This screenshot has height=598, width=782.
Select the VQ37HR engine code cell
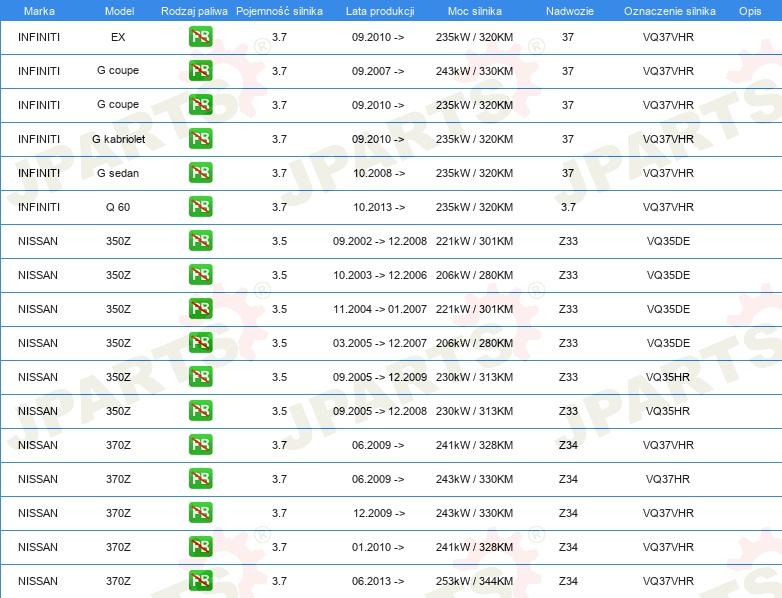coord(668,479)
